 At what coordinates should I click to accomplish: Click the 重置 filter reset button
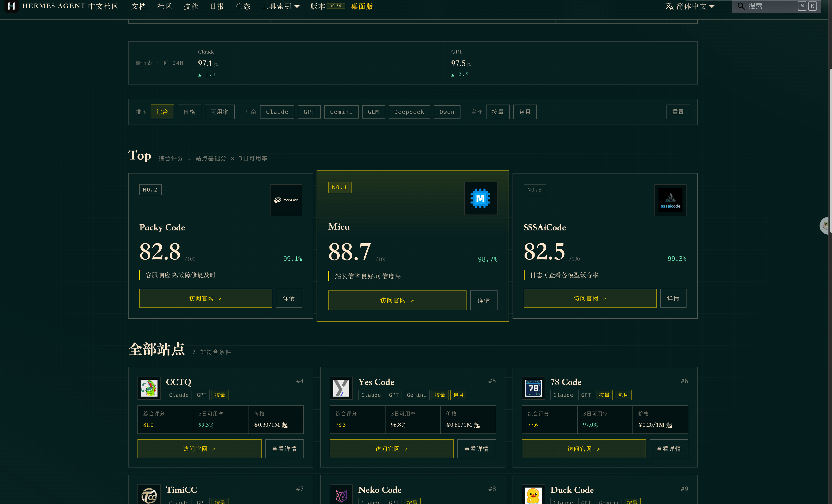(x=678, y=112)
